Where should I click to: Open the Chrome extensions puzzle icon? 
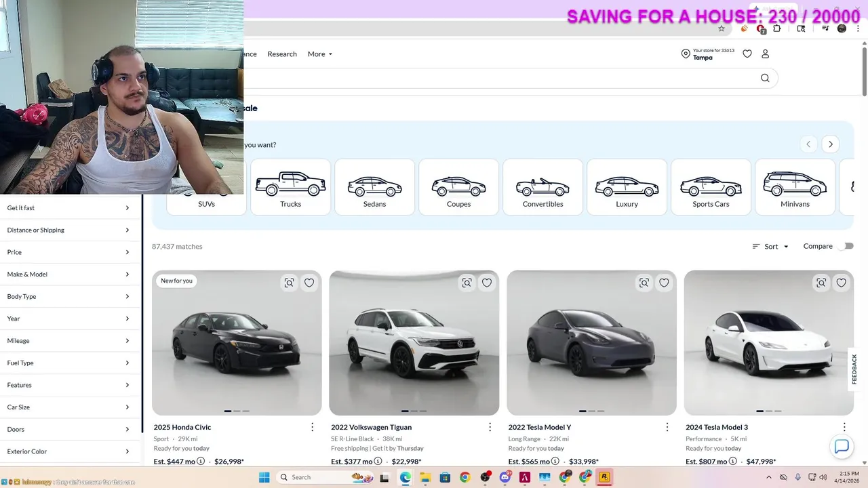tap(777, 28)
